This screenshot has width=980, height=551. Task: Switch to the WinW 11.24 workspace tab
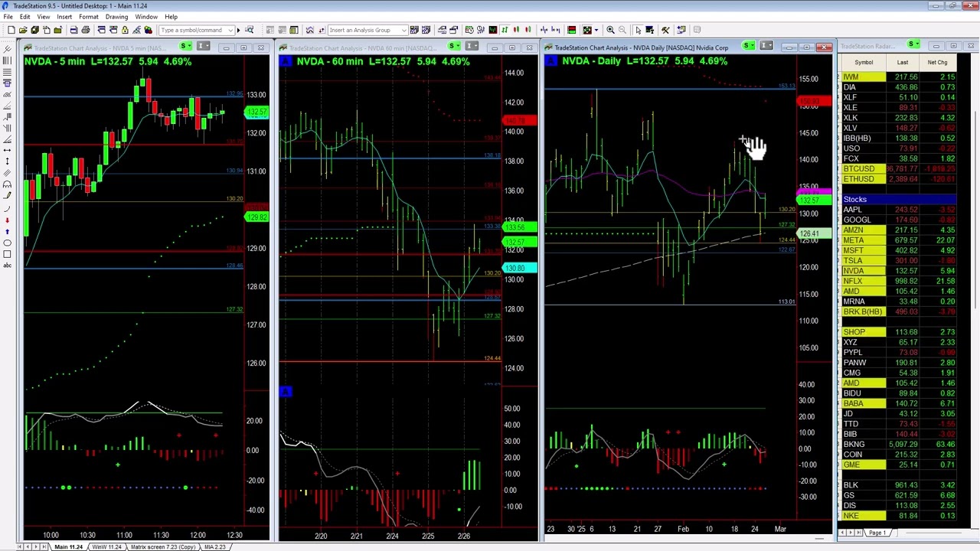pos(106,546)
